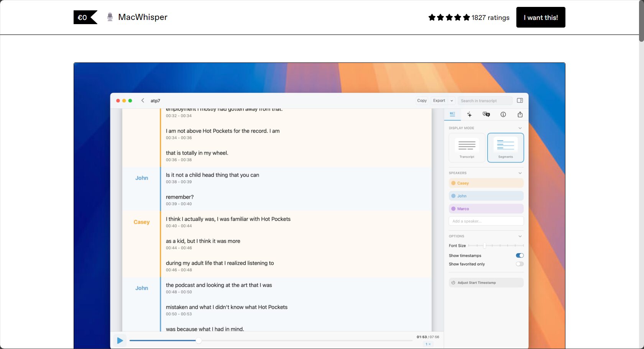
Task: Select Transcript display mode
Action: [467, 147]
